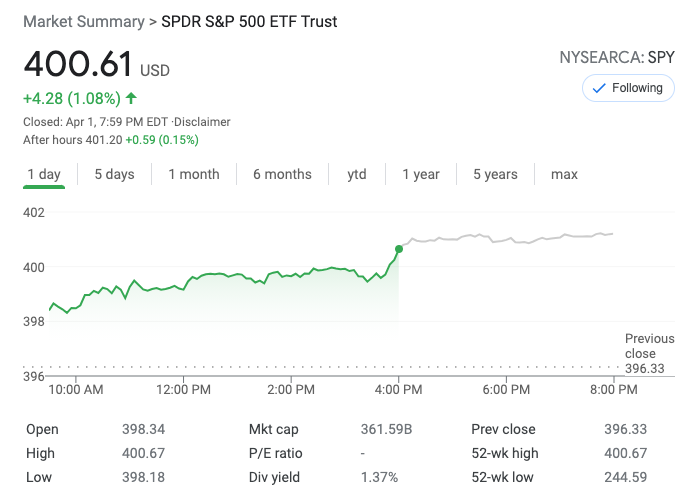Select the ytd range tab
The height and width of the screenshot is (498, 694).
tap(357, 174)
